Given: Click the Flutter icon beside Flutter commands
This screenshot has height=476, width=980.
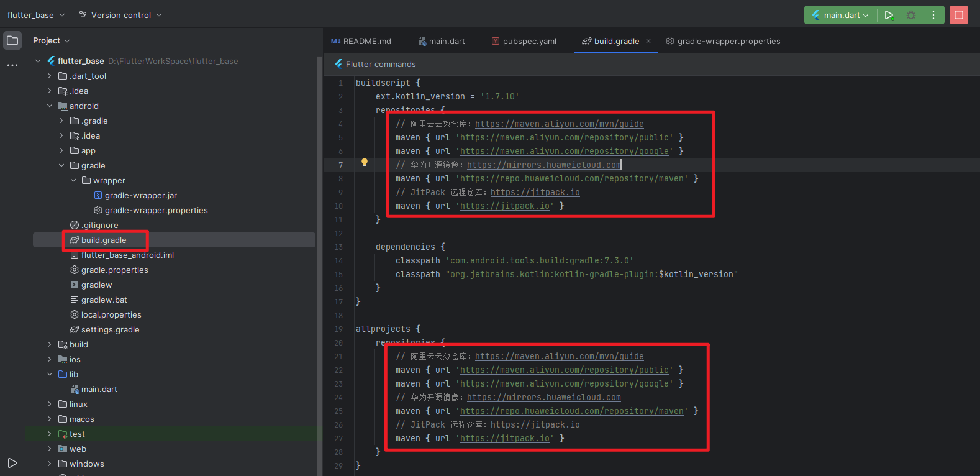Looking at the screenshot, I should [x=338, y=64].
